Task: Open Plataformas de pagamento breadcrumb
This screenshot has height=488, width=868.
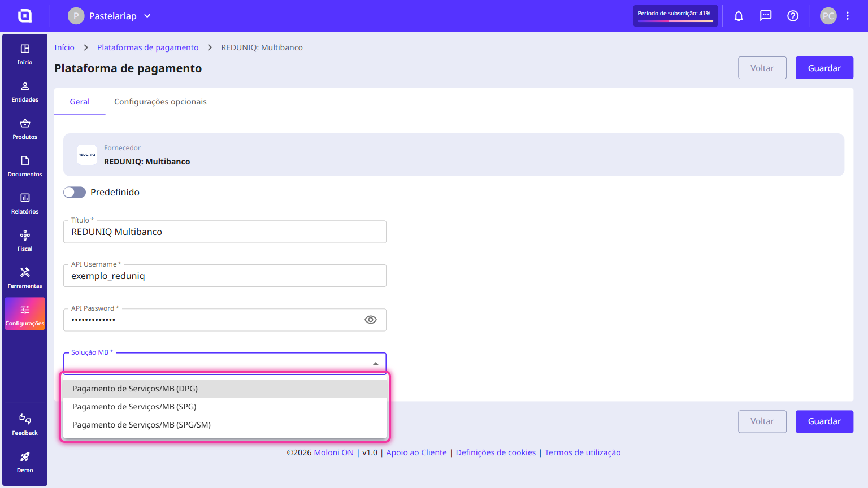Action: (x=148, y=47)
